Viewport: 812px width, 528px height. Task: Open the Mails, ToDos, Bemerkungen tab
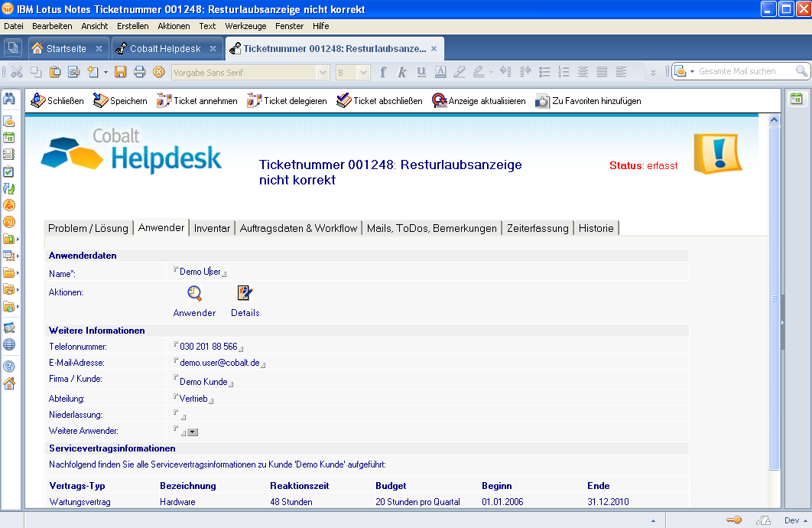(x=432, y=228)
